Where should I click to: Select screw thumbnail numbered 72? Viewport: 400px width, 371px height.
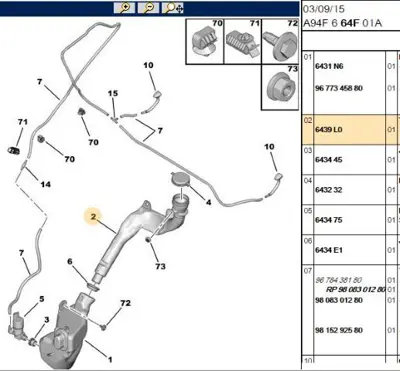280,41
